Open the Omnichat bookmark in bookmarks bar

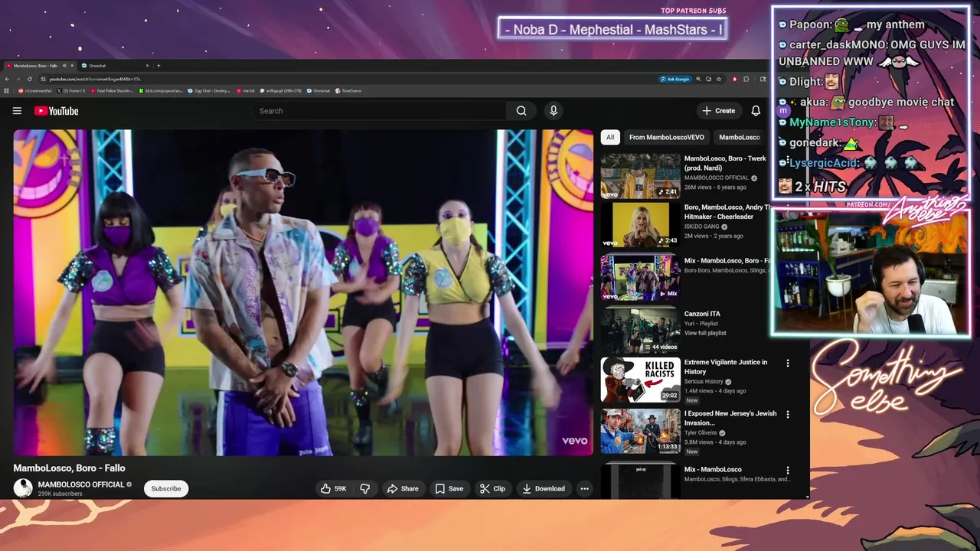point(318,90)
